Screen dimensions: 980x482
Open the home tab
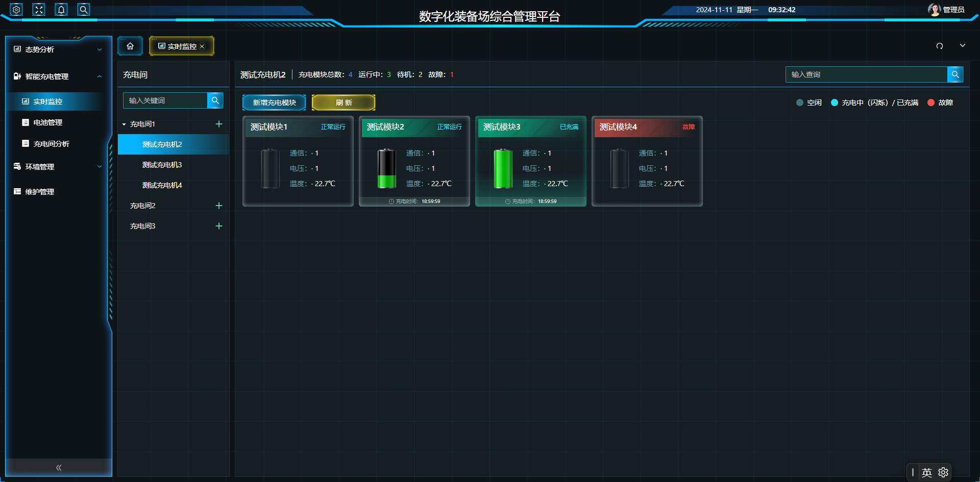130,46
